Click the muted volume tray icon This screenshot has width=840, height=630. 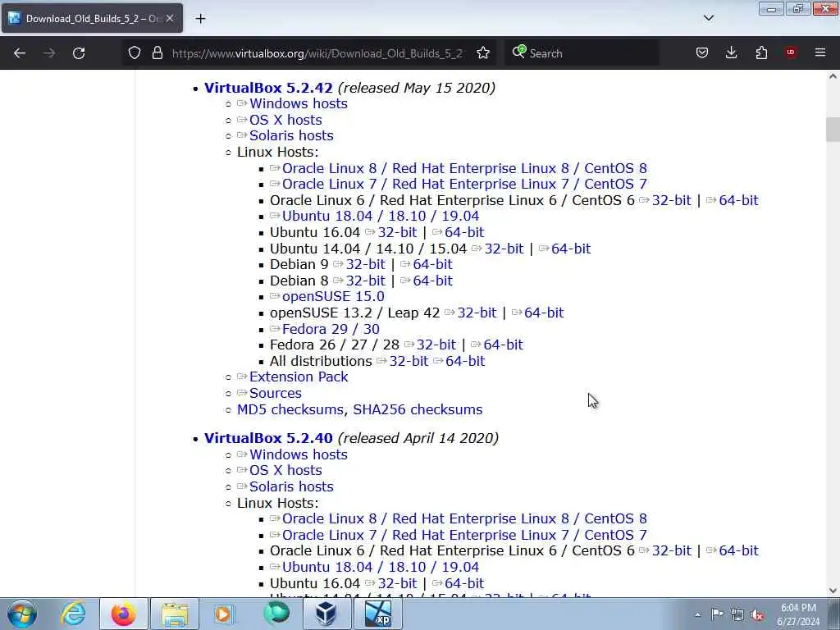click(757, 614)
